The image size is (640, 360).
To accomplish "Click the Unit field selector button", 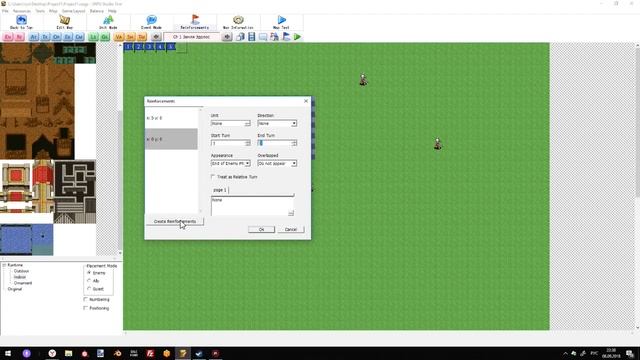I will 247,123.
